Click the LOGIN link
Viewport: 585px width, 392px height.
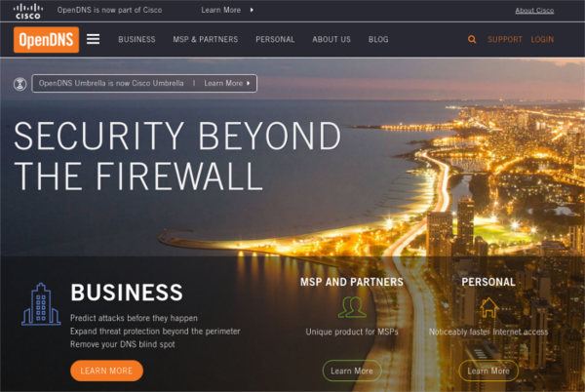click(x=542, y=40)
